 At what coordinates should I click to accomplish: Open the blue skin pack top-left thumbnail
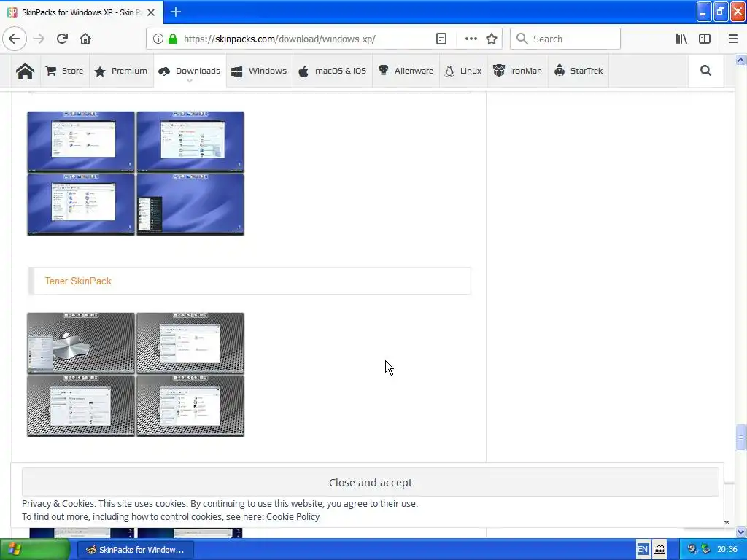coord(81,141)
